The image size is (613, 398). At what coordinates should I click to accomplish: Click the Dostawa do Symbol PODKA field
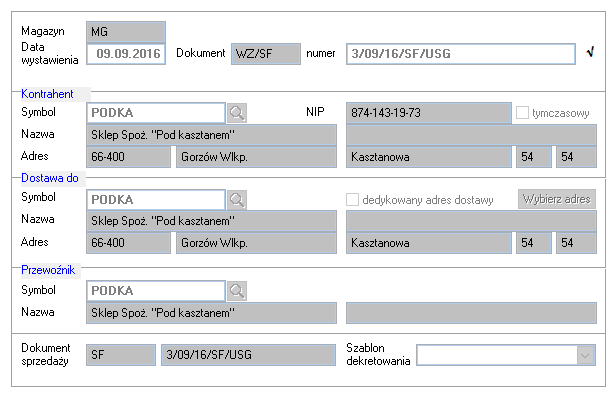click(x=156, y=200)
